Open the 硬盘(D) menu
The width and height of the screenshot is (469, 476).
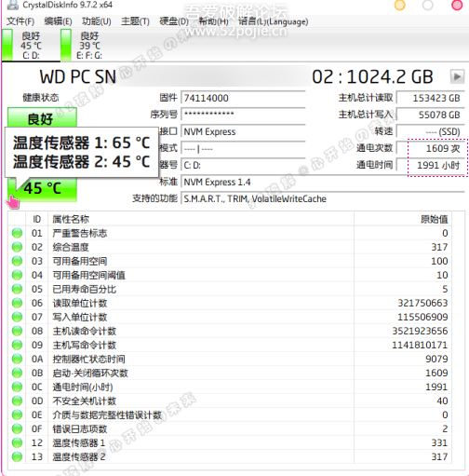174,21
